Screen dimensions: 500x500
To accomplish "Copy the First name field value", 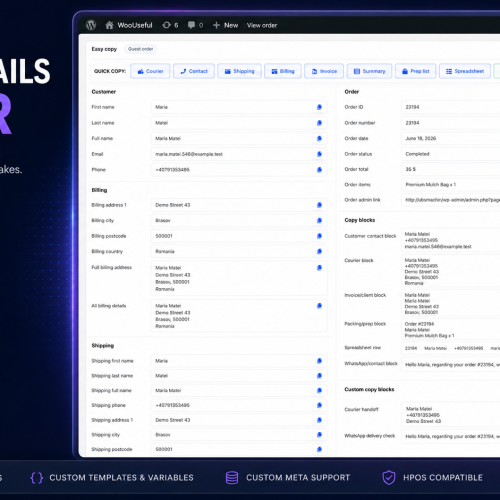I will 319,107.
